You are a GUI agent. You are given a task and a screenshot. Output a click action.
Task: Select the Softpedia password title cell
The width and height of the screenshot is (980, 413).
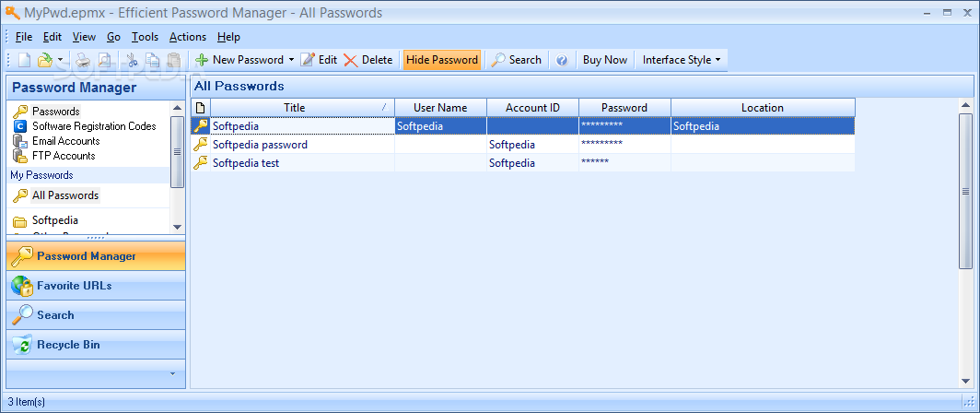pyautogui.click(x=302, y=145)
